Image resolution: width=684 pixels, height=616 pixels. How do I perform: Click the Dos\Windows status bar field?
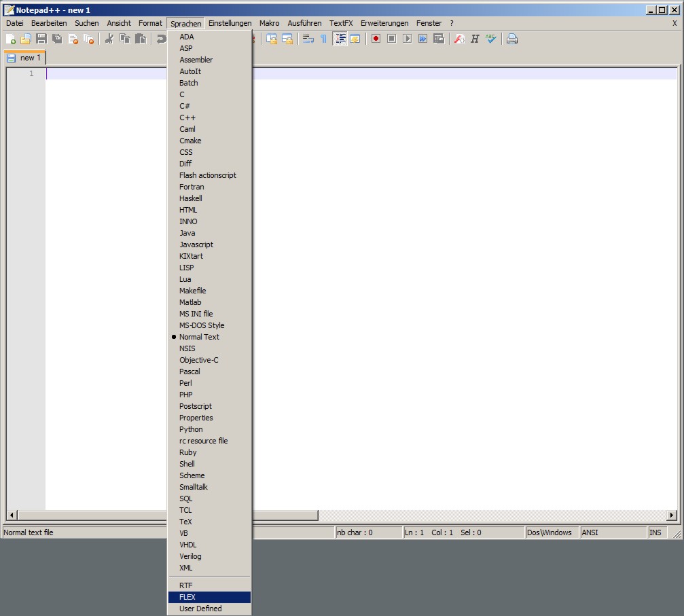[552, 532]
